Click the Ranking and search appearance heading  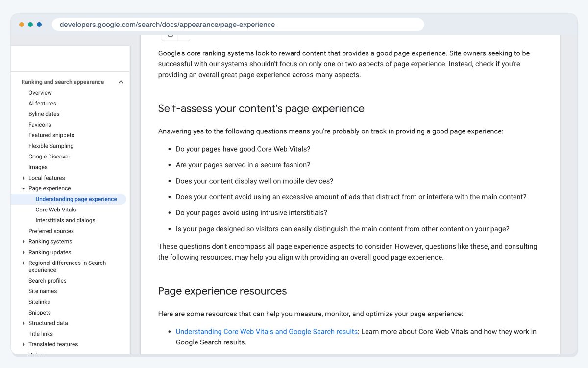(63, 82)
